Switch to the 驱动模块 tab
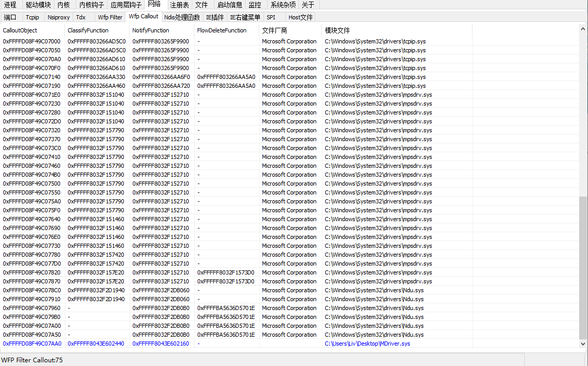The image size is (588, 366). coord(38,5)
